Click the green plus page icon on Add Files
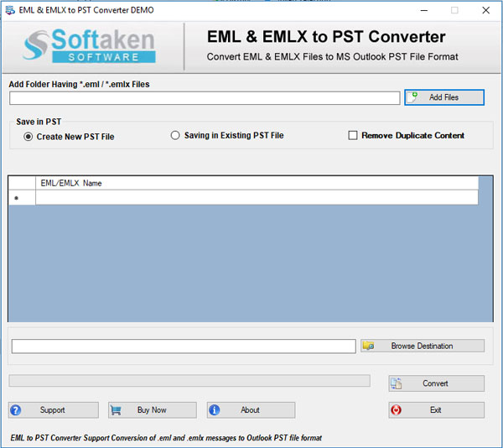 tap(412, 97)
